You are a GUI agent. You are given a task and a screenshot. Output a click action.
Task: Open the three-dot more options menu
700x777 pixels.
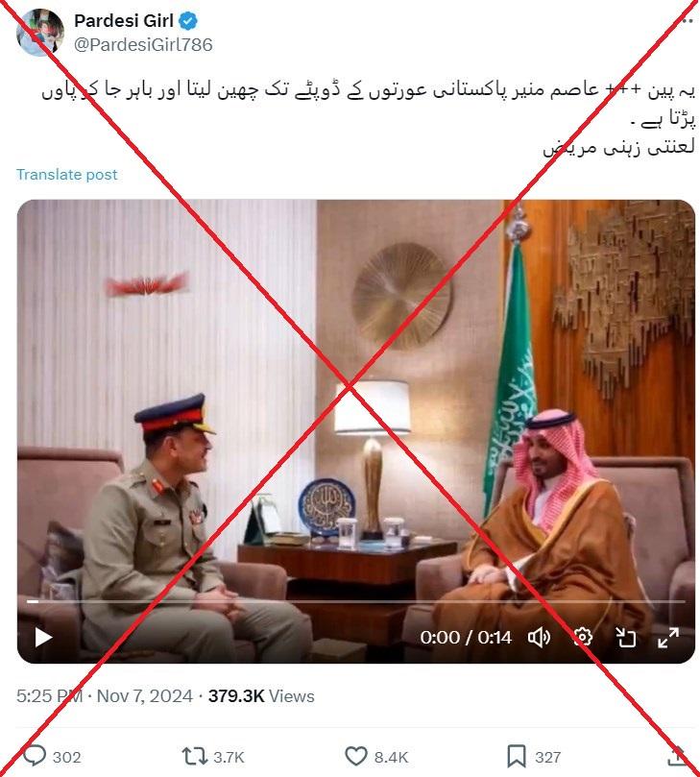[687, 21]
